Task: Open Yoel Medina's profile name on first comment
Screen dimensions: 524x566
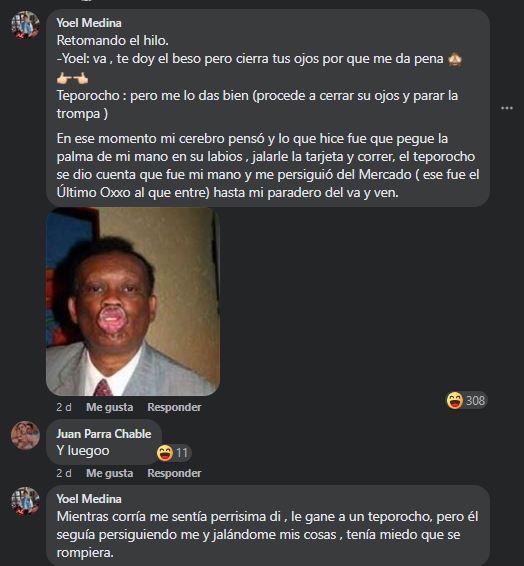Action: pyautogui.click(x=89, y=23)
